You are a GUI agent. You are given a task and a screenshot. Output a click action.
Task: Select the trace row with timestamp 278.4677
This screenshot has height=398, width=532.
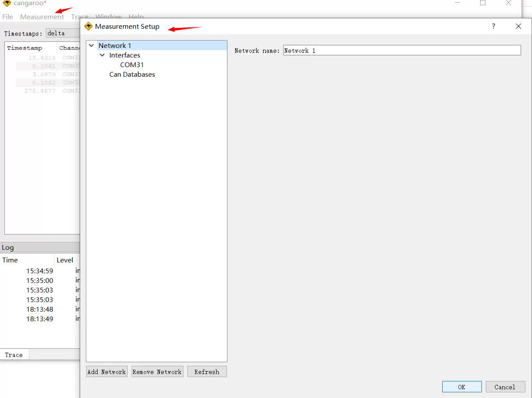pos(43,91)
